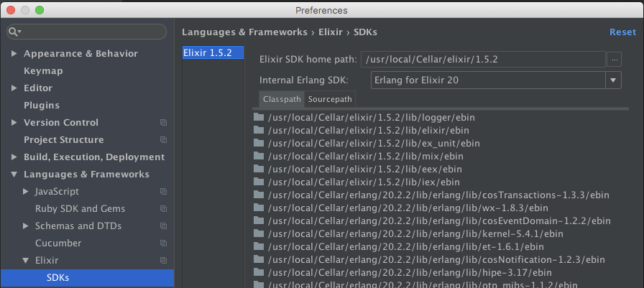Click the project-level icon next to Schemas and DTDs
Viewport: 644px width, 288px height.
click(163, 226)
